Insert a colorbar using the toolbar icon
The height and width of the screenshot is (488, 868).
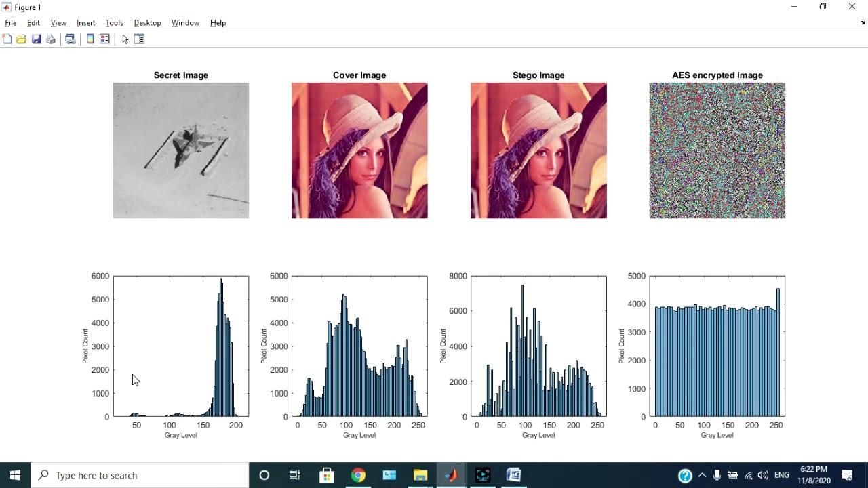90,39
